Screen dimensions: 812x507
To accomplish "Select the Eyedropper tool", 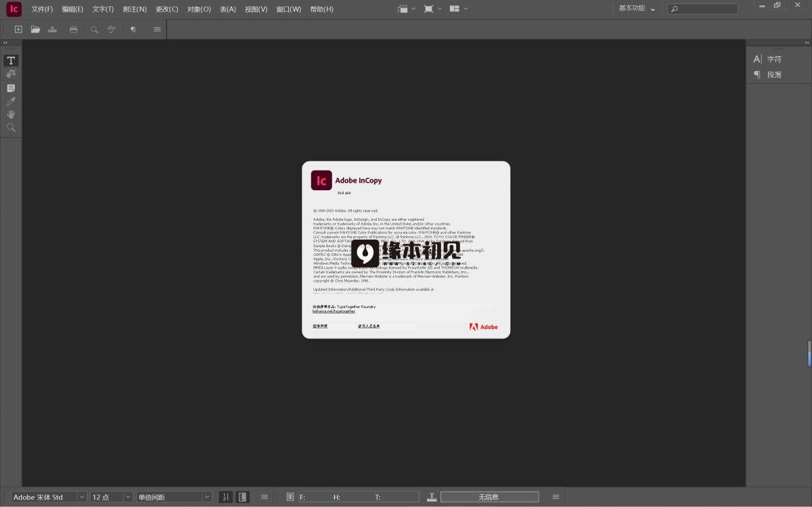I will [x=11, y=101].
